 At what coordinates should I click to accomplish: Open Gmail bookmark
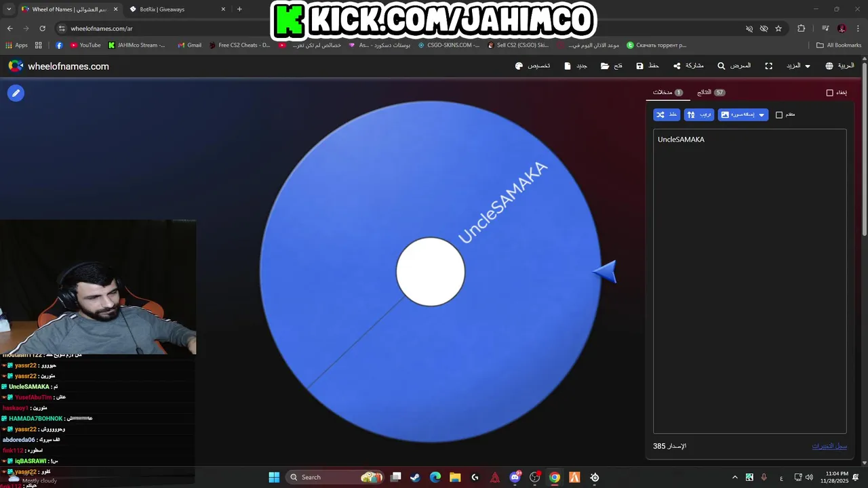coord(189,45)
